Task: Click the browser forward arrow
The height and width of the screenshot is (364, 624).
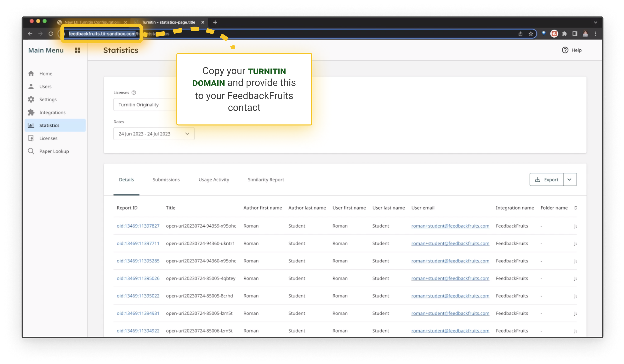Action: [40, 34]
